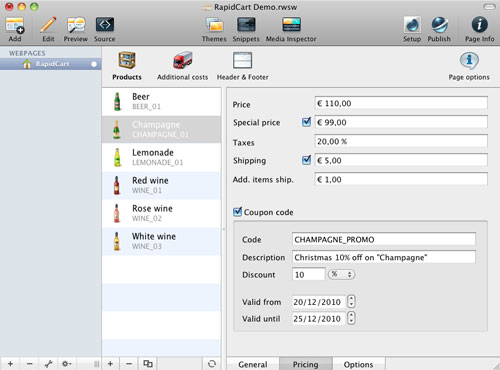Disable the Coupon code checkbox
Screen dimensions: 500x370
[237, 212]
